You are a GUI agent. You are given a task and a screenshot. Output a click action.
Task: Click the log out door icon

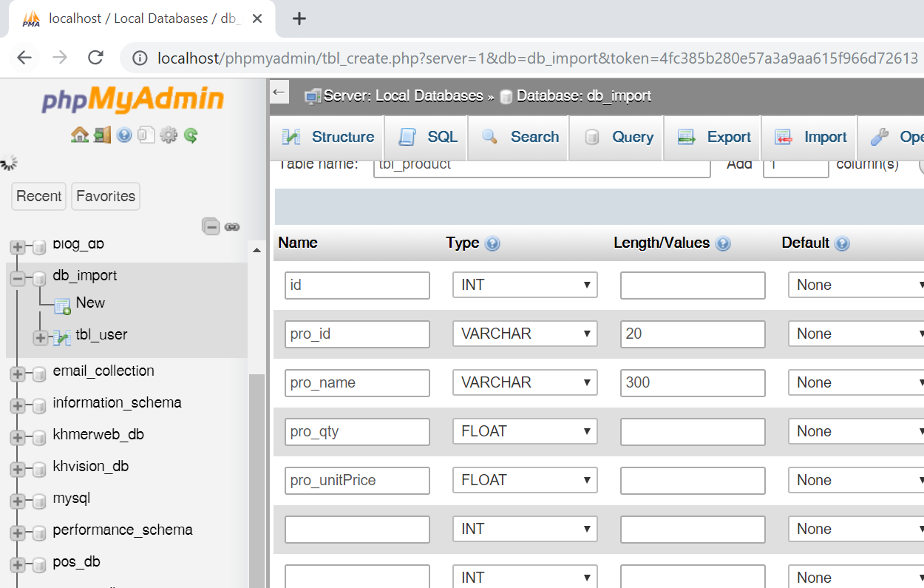tap(102, 135)
